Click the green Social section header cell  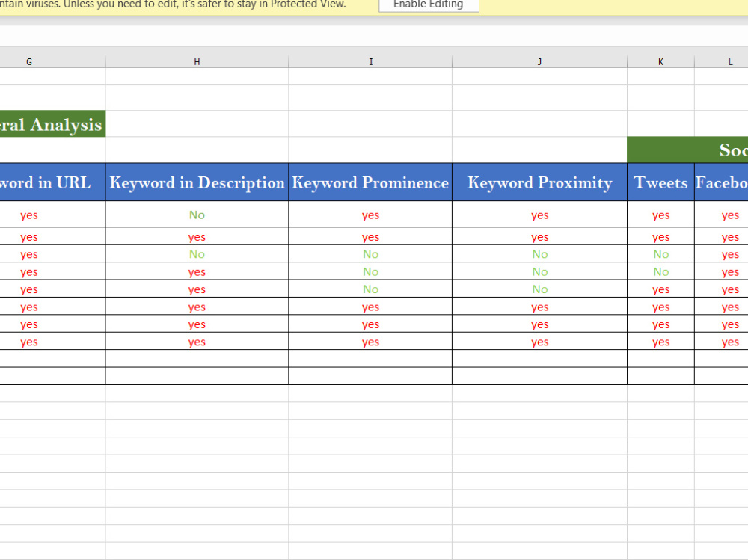687,150
